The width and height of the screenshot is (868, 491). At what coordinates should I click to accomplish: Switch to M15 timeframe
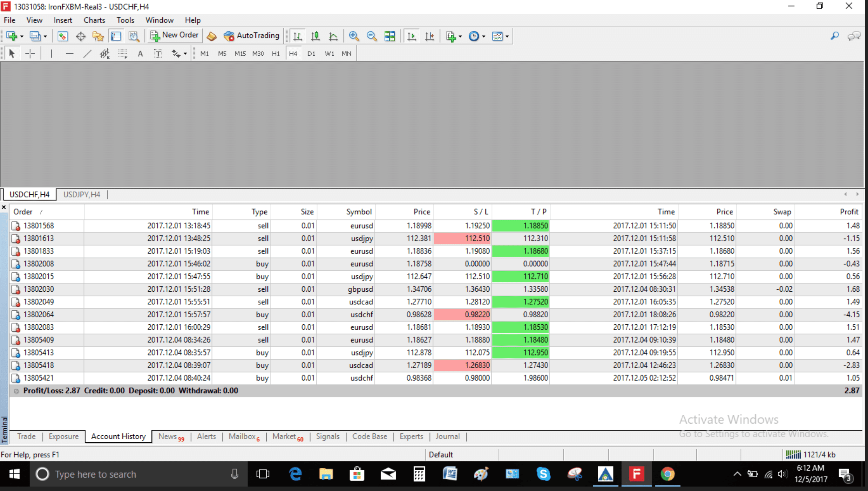click(240, 54)
